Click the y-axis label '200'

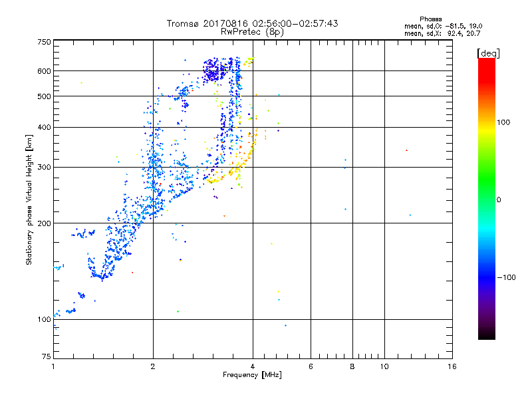click(44, 223)
